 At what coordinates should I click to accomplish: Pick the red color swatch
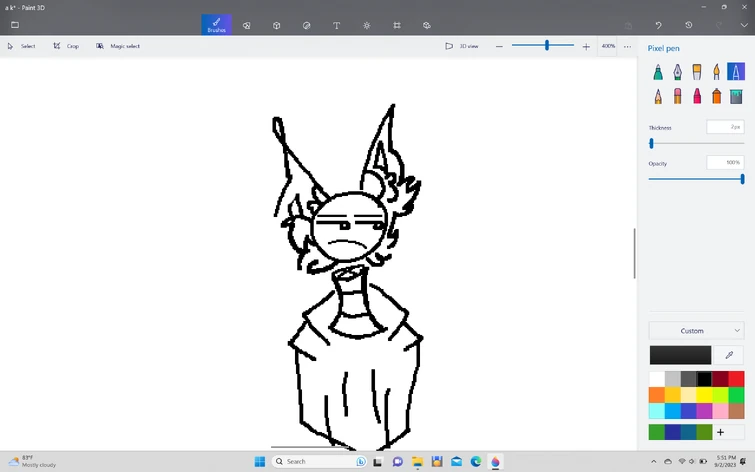click(736, 378)
